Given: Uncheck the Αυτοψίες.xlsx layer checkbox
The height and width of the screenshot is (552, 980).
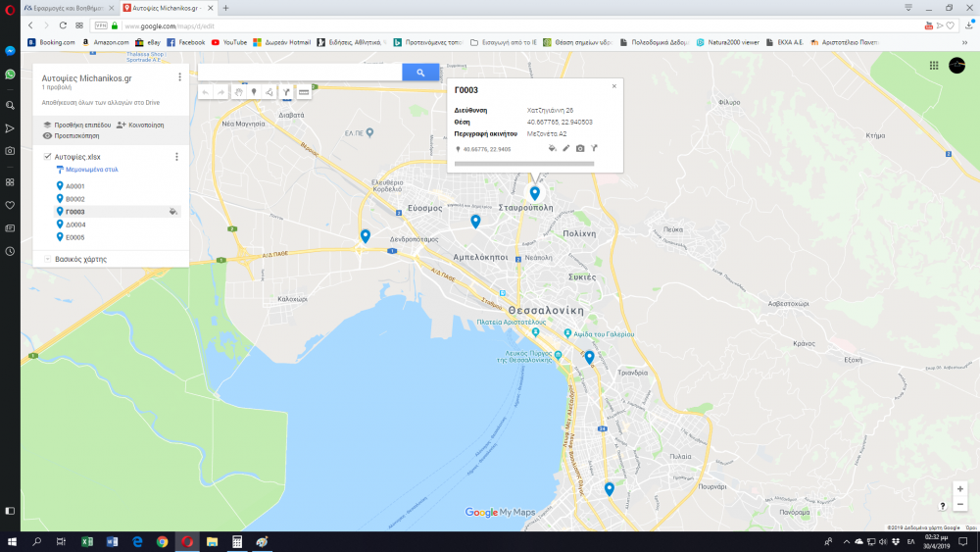Looking at the screenshot, I should (48, 157).
